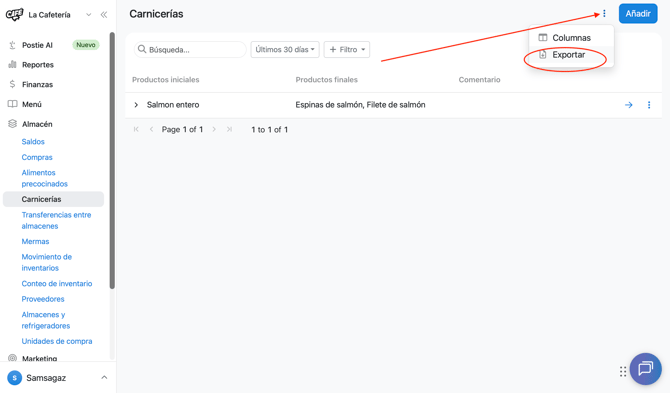Open the chat support button
The image size is (670, 393).
646,369
